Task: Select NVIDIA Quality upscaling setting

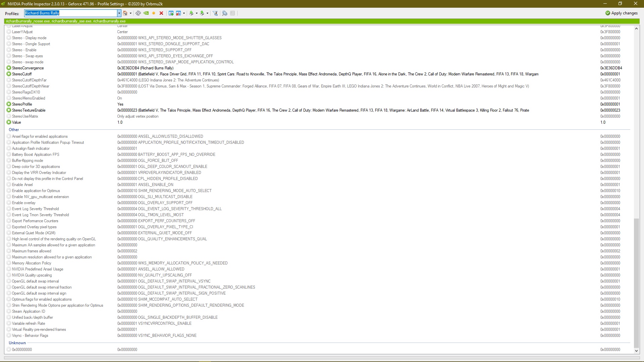Action: (32, 275)
